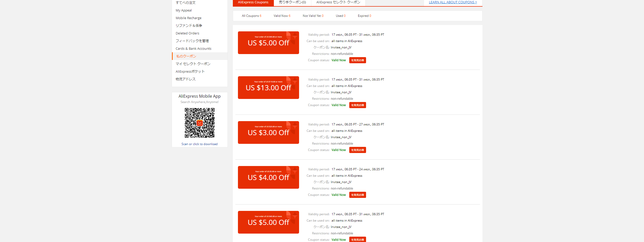
Task: Click the AliExpress Mobile App QR code
Action: [200, 123]
